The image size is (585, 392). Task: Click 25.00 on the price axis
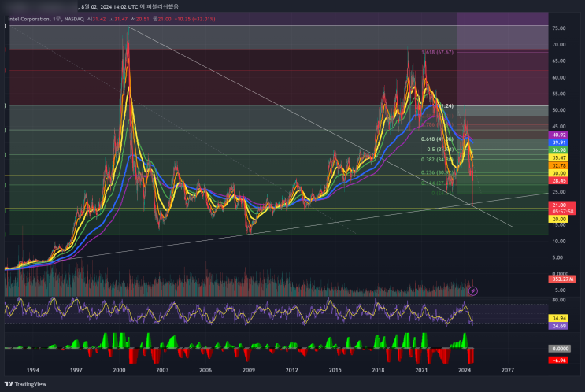(558, 192)
